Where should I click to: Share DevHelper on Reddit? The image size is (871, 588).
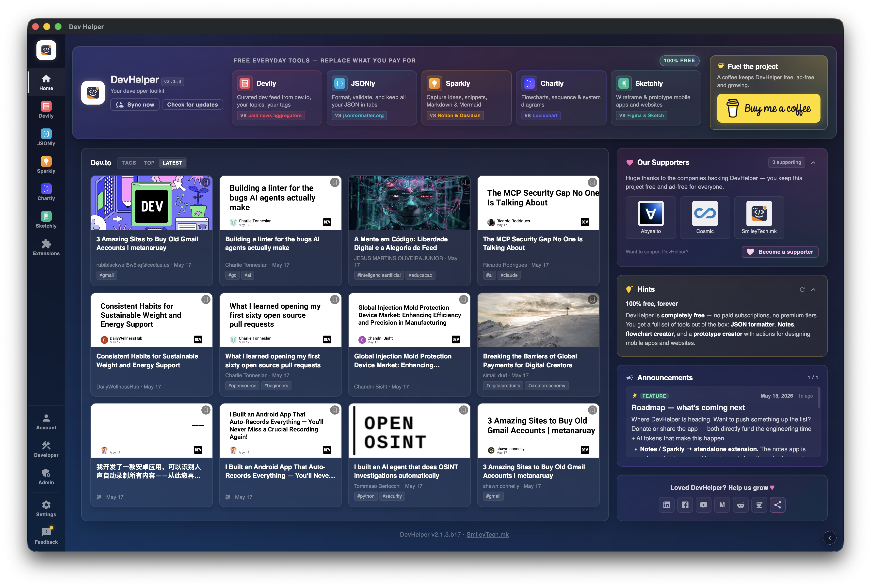(x=741, y=505)
